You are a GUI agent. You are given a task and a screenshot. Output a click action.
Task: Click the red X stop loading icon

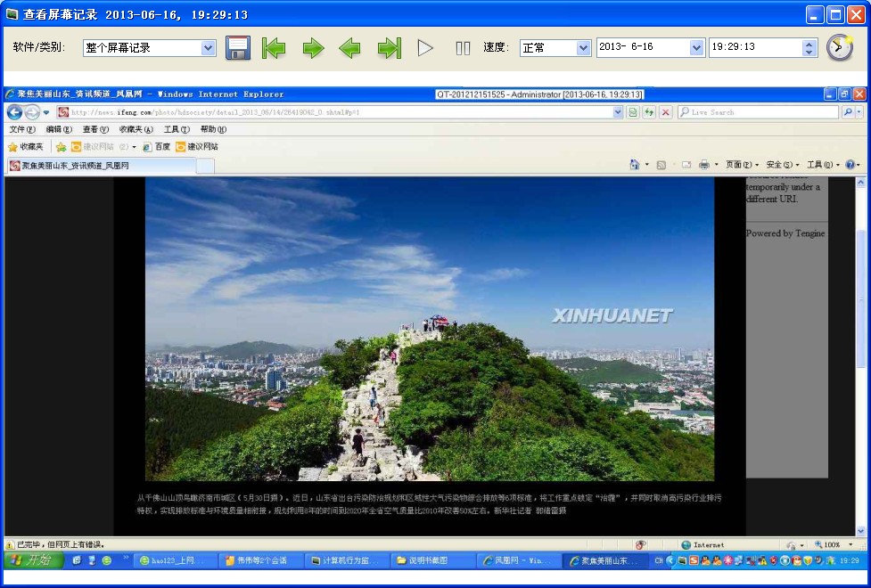point(665,112)
